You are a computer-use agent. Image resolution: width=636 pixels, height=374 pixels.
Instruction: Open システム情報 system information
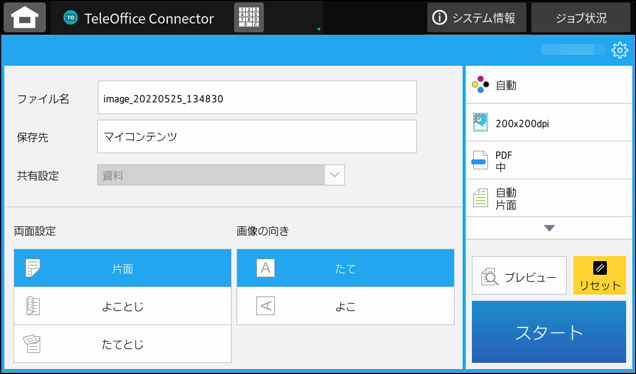pyautogui.click(x=477, y=17)
